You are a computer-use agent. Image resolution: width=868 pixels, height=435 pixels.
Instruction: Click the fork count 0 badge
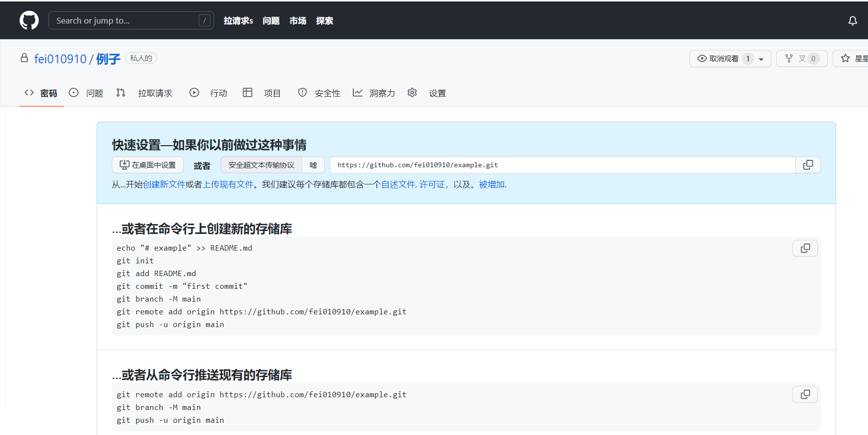point(813,59)
